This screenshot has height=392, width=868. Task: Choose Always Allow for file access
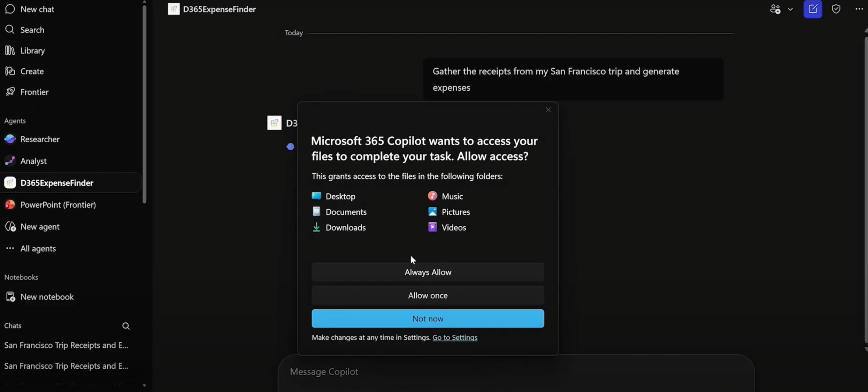click(427, 272)
